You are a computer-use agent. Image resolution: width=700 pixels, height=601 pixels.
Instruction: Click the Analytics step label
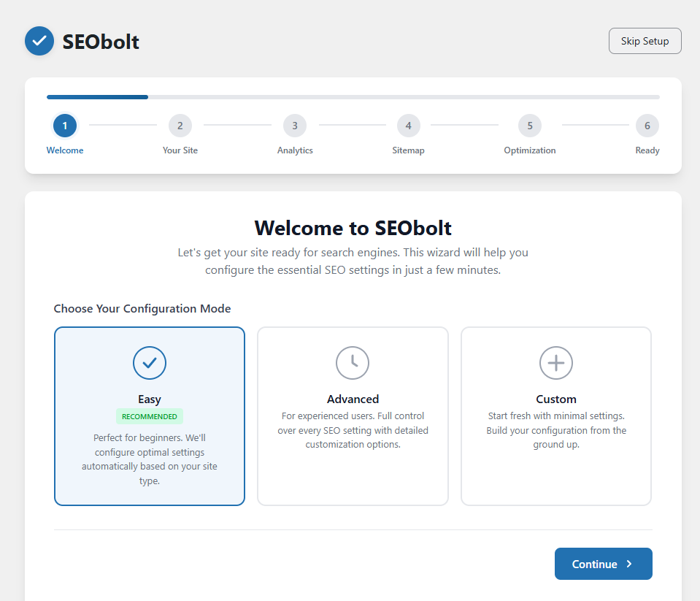[295, 150]
